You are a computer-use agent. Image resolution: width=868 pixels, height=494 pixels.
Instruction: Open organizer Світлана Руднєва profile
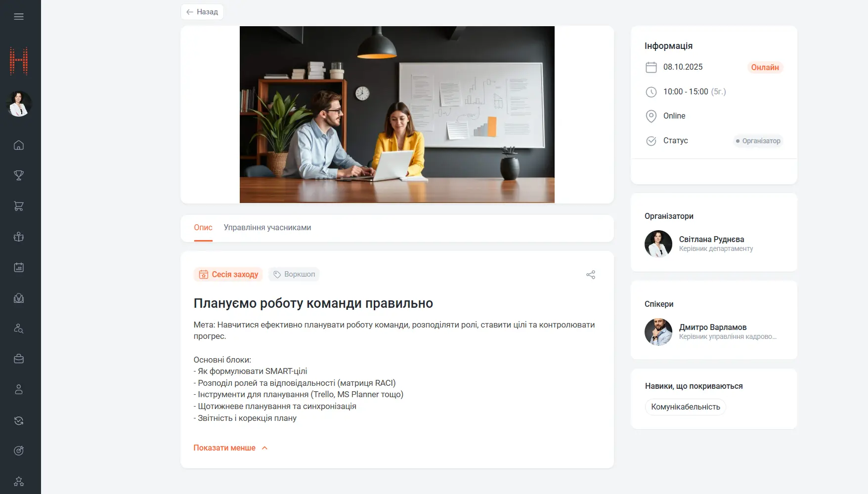(711, 240)
